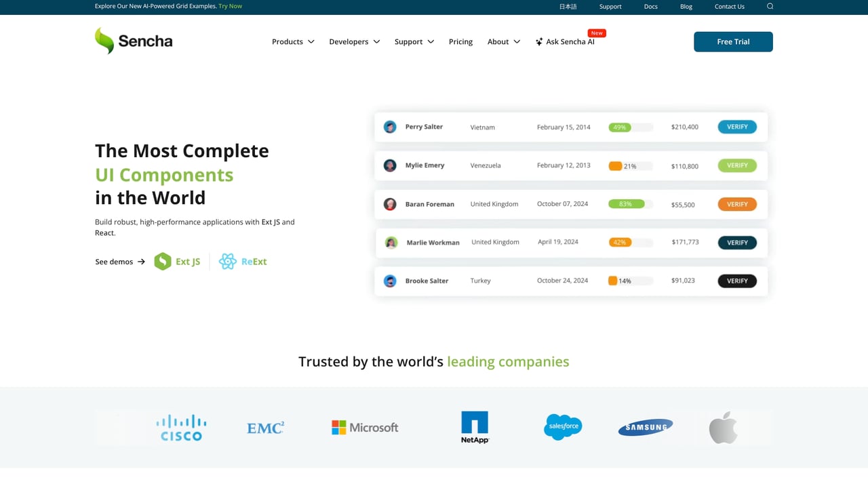
Task: Select the Apple logo
Action: pyautogui.click(x=723, y=427)
